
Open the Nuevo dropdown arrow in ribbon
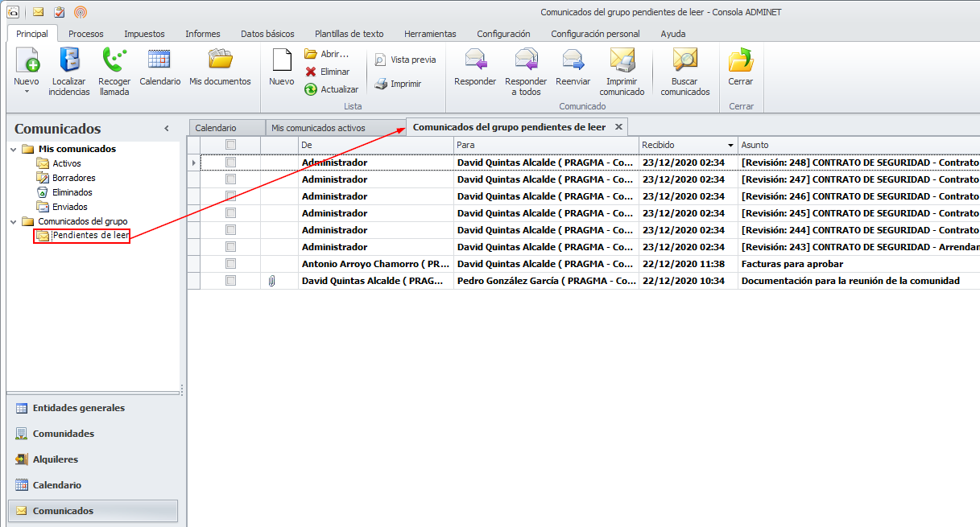(27, 92)
